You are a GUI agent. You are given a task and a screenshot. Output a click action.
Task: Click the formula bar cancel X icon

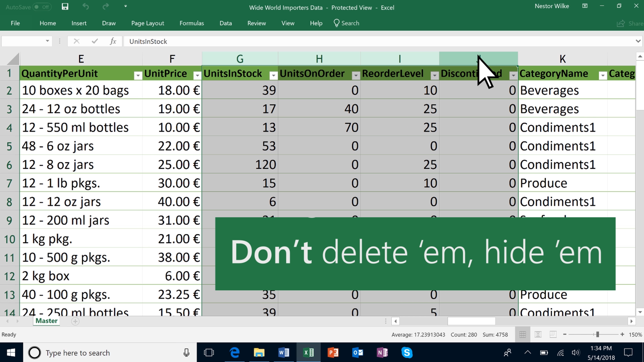75,41
